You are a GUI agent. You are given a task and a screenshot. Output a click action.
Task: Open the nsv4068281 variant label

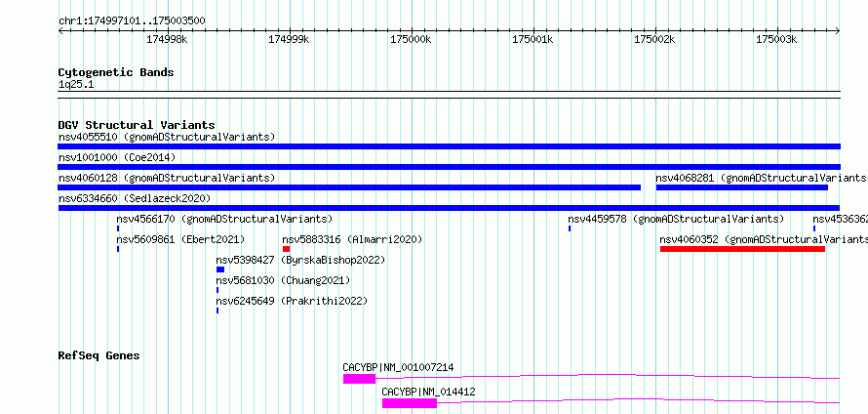click(x=762, y=178)
